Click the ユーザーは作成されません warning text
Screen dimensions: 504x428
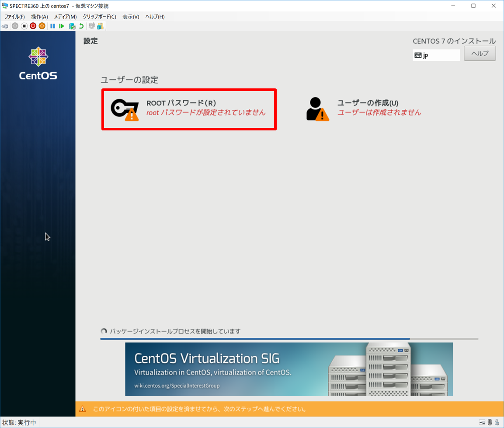(x=379, y=112)
